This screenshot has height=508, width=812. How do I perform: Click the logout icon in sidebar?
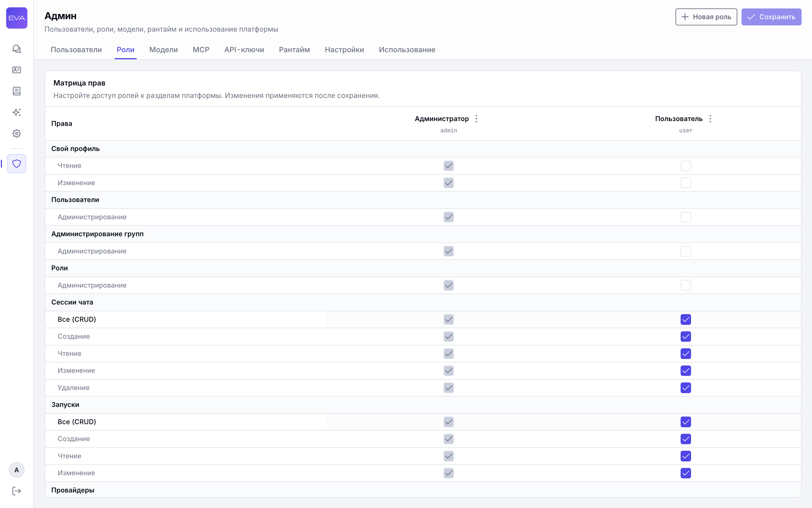[x=17, y=491]
